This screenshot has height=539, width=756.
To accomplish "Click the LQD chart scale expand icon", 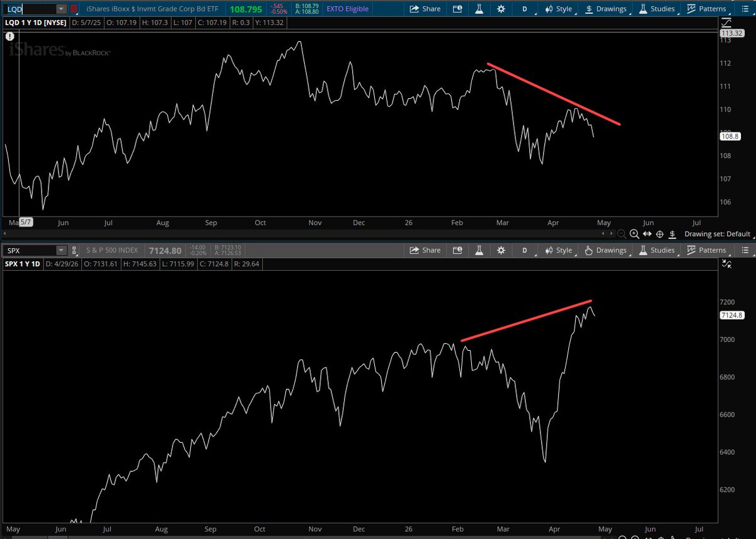I will [727, 22].
